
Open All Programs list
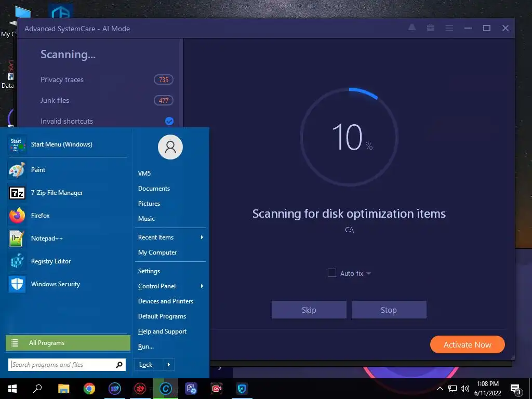coord(68,343)
